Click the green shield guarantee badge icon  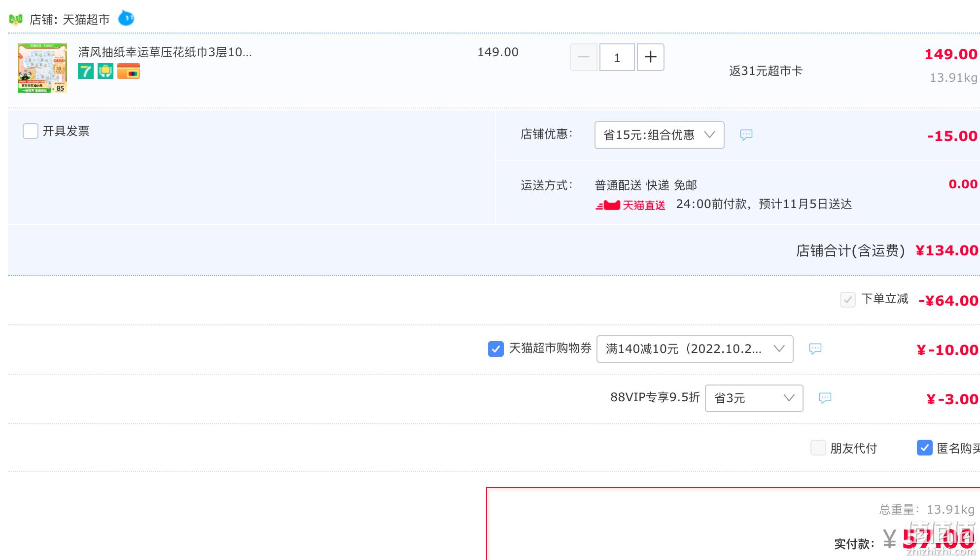105,71
